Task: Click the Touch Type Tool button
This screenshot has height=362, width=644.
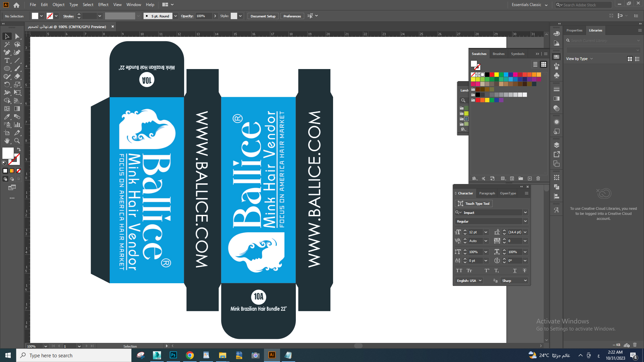Action: click(474, 203)
